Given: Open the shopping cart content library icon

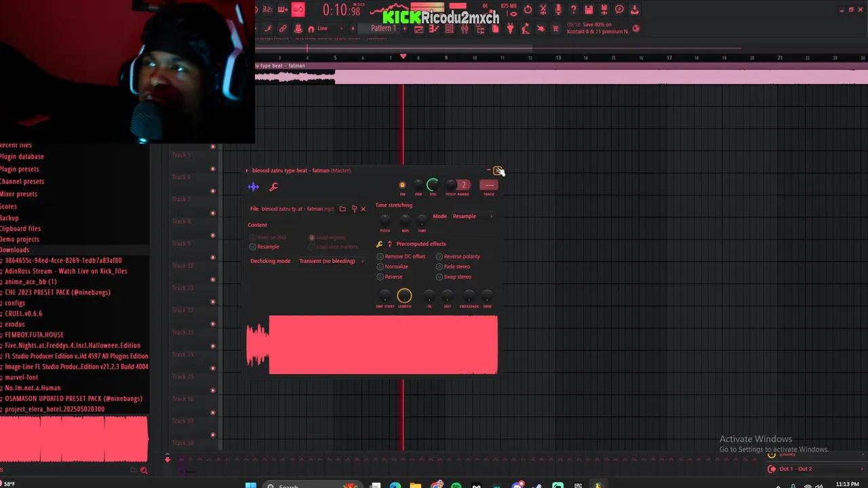Looking at the screenshot, I should [x=555, y=29].
